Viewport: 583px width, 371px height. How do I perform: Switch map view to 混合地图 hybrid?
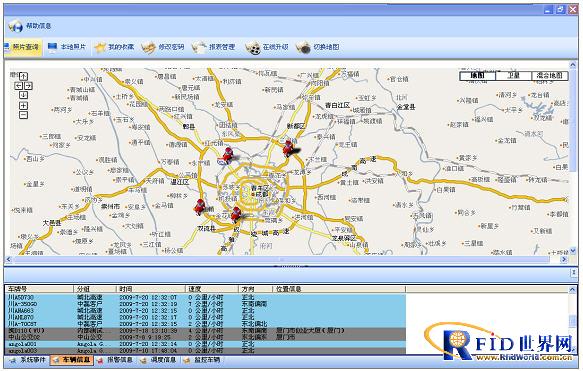point(550,76)
